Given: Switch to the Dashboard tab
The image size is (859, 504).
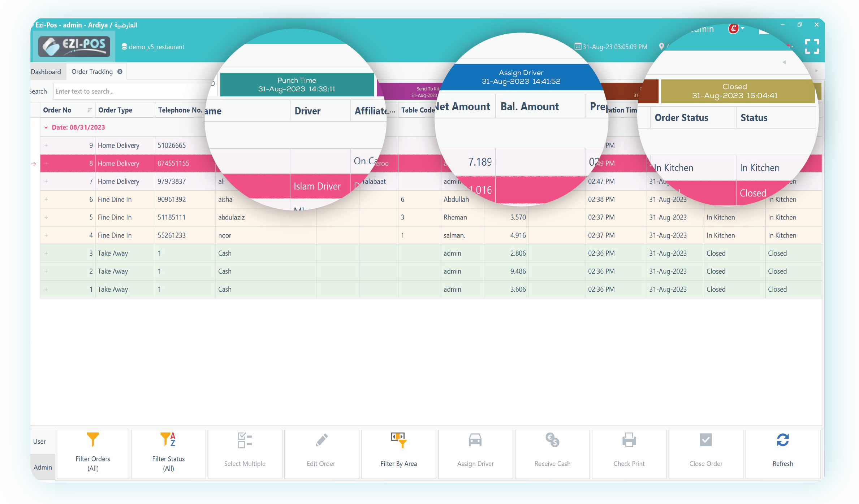Looking at the screenshot, I should 46,72.
